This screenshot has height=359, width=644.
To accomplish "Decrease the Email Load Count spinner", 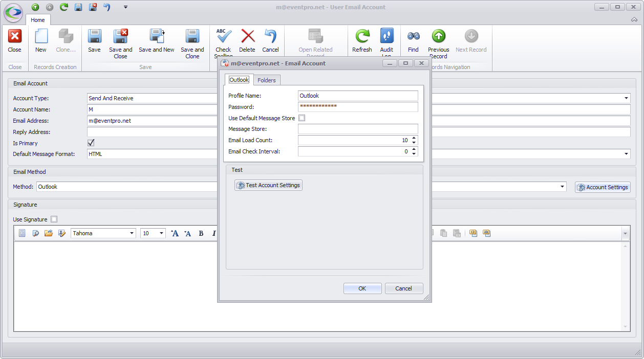I will click(414, 143).
